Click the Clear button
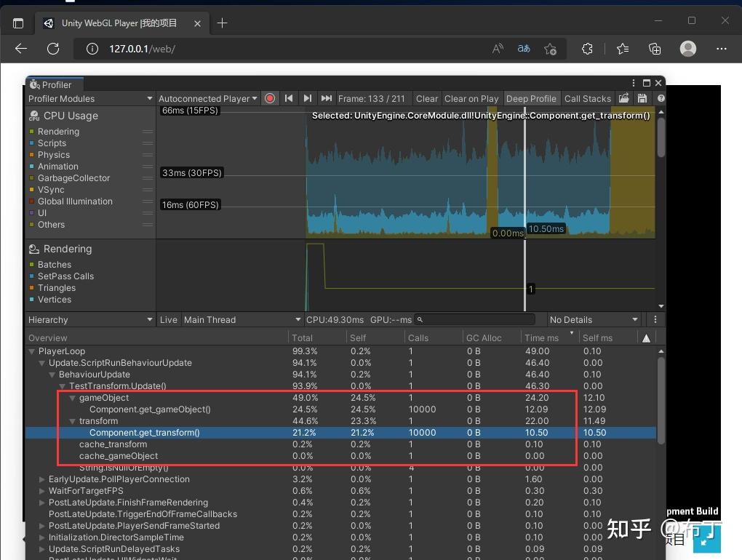This screenshot has height=560, width=742. (427, 98)
